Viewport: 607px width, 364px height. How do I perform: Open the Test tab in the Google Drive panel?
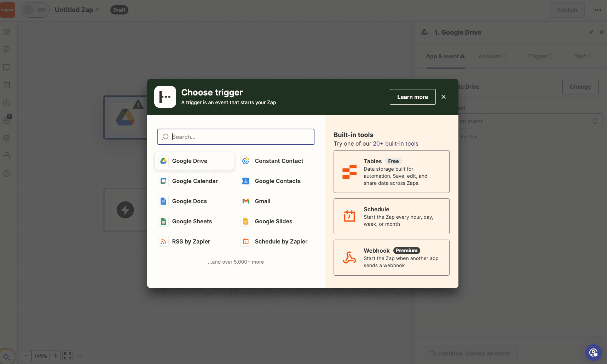click(580, 56)
